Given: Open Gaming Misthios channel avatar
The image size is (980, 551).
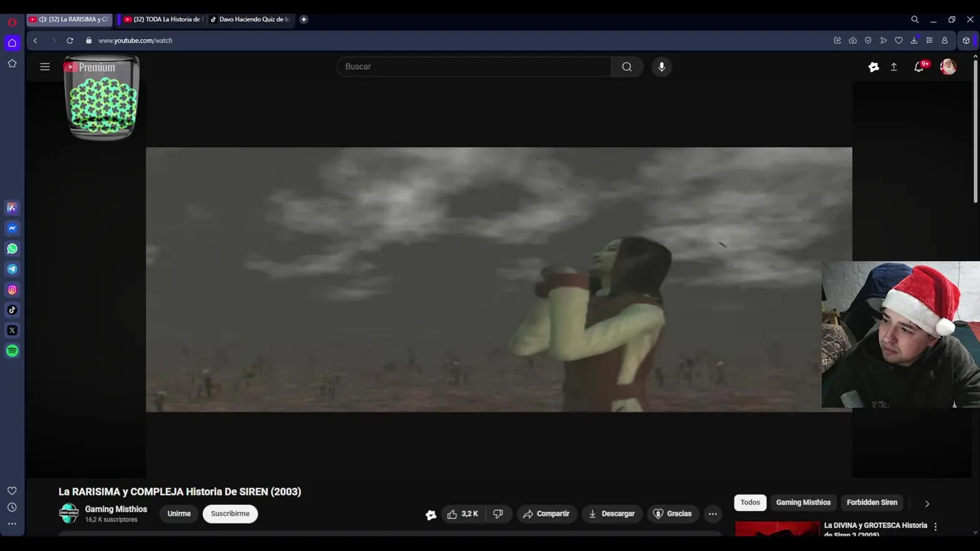Looking at the screenshot, I should click(69, 514).
